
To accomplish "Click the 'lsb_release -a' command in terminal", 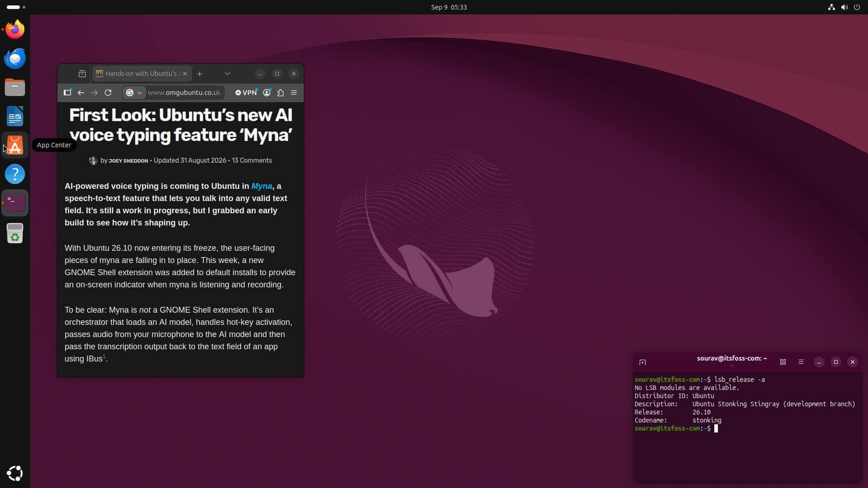I will click(x=740, y=380).
